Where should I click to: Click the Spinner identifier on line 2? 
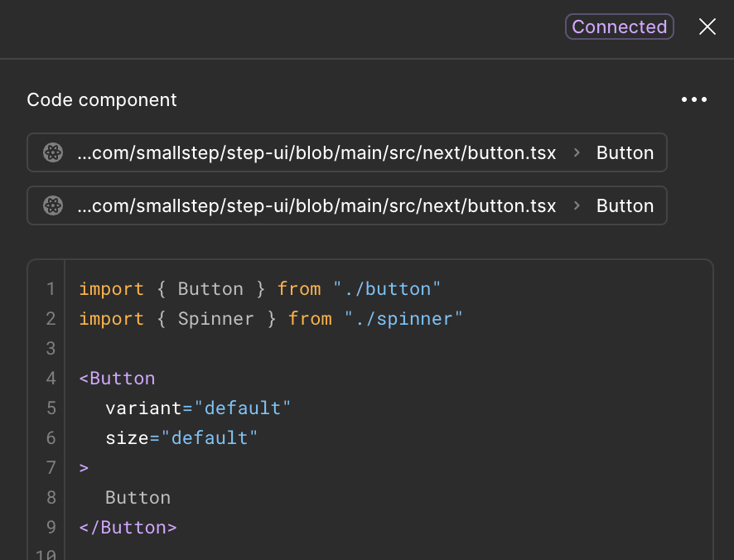[x=215, y=319]
